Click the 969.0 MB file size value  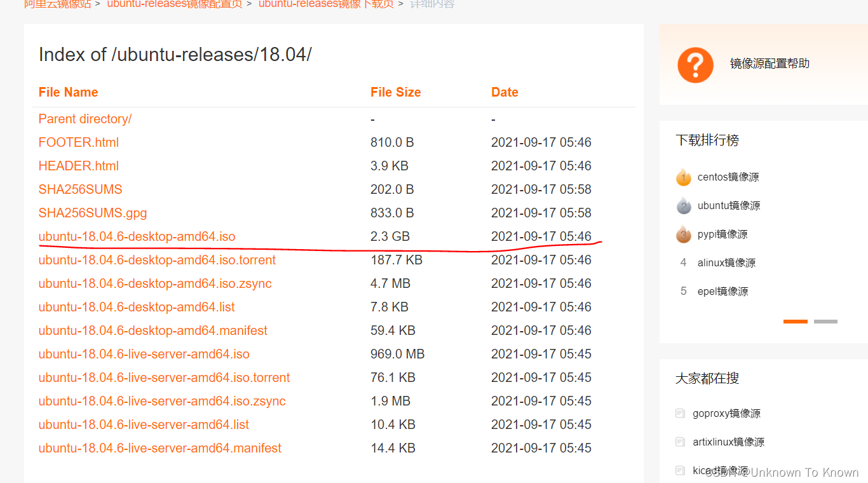(x=398, y=354)
